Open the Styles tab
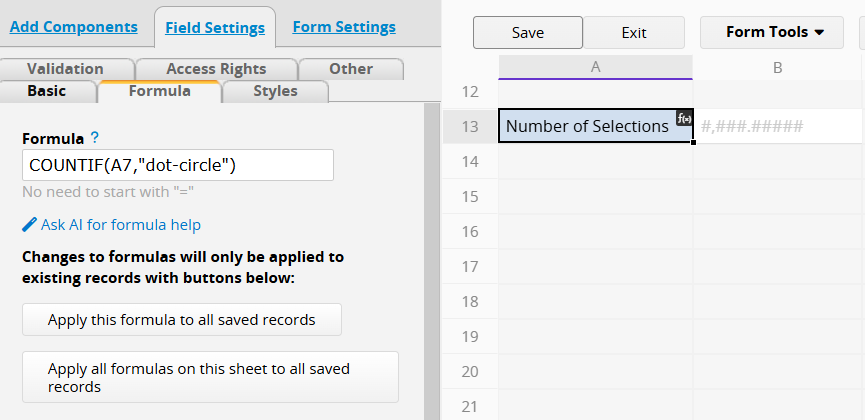Image resolution: width=865 pixels, height=420 pixels. pos(275,91)
